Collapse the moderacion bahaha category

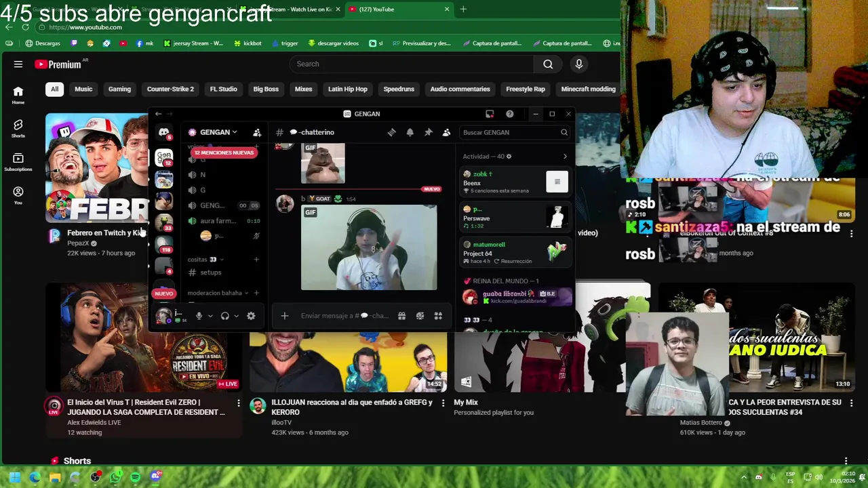pyautogui.click(x=218, y=293)
